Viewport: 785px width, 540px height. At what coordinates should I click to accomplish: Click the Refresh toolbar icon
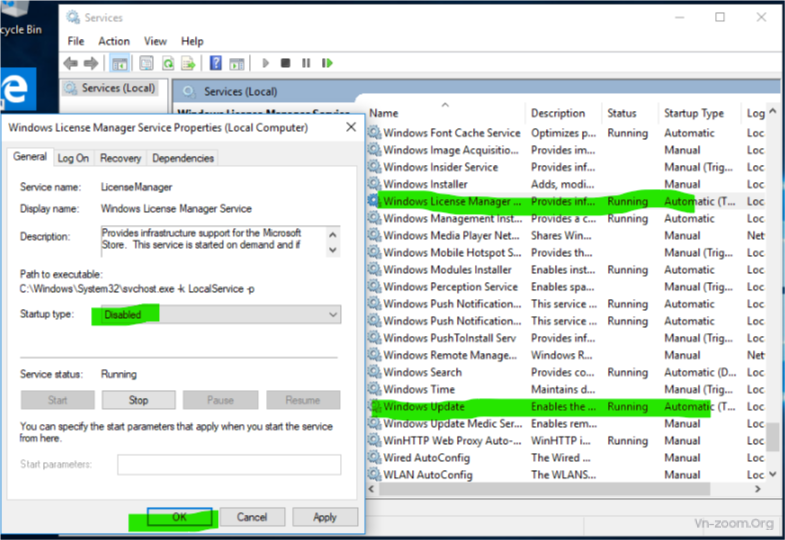168,63
